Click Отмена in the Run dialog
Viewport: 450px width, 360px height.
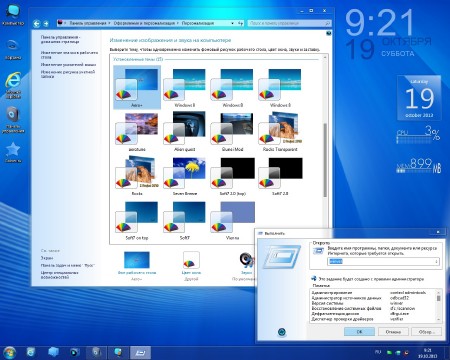[x=393, y=332]
